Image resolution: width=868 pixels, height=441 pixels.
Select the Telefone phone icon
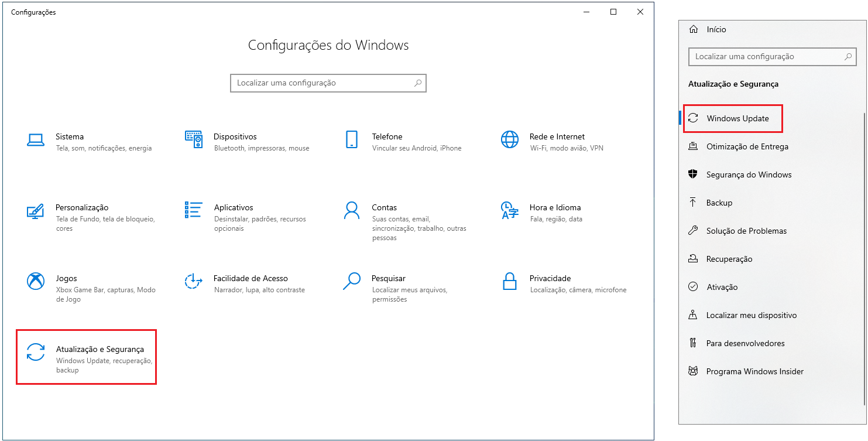[x=351, y=139]
